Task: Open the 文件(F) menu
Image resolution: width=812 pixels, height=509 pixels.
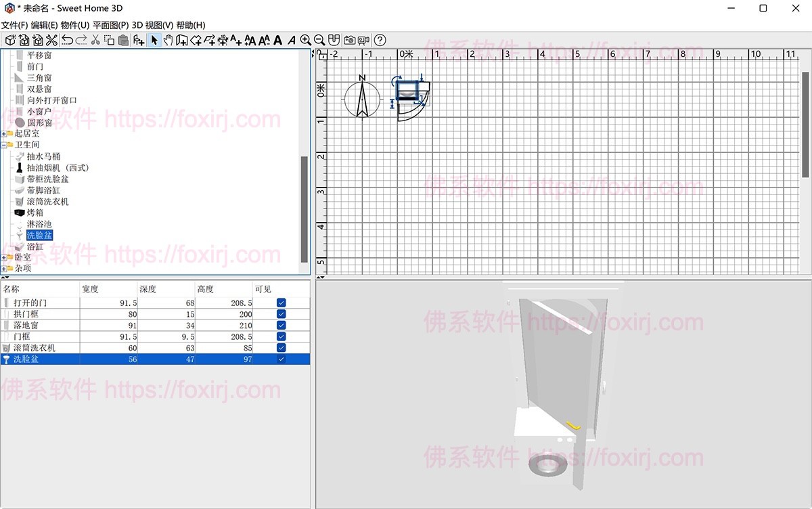Action: click(14, 25)
